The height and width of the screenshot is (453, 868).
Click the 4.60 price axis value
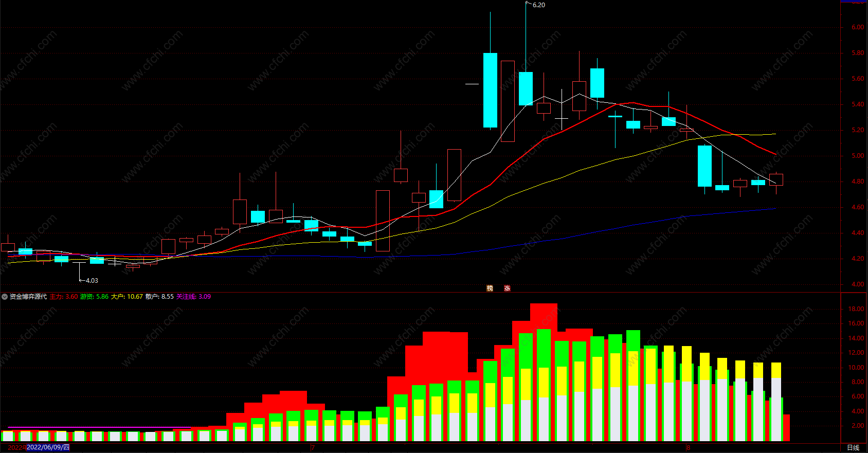[858, 207]
